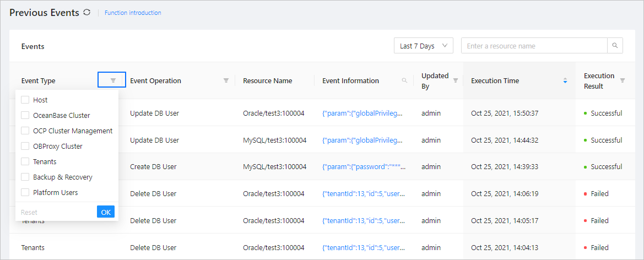644x260 pixels.
Task: Focus the resource name input field
Action: point(533,46)
